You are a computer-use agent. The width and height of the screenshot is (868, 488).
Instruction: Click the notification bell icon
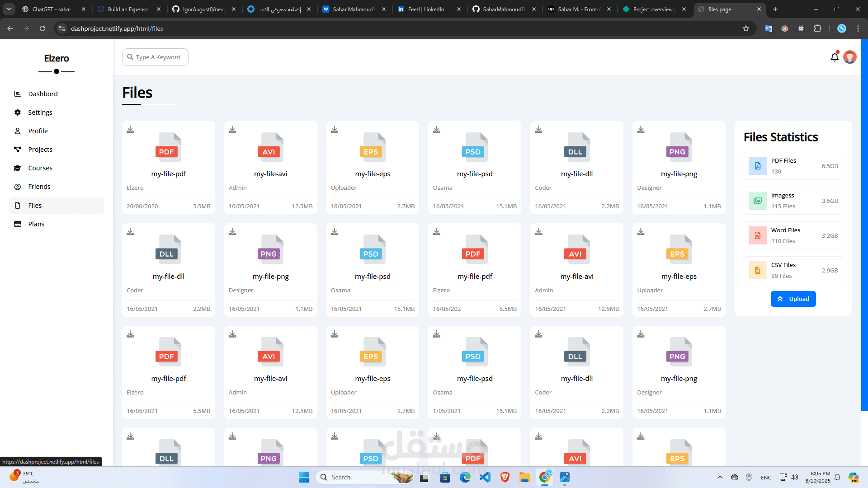[835, 57]
